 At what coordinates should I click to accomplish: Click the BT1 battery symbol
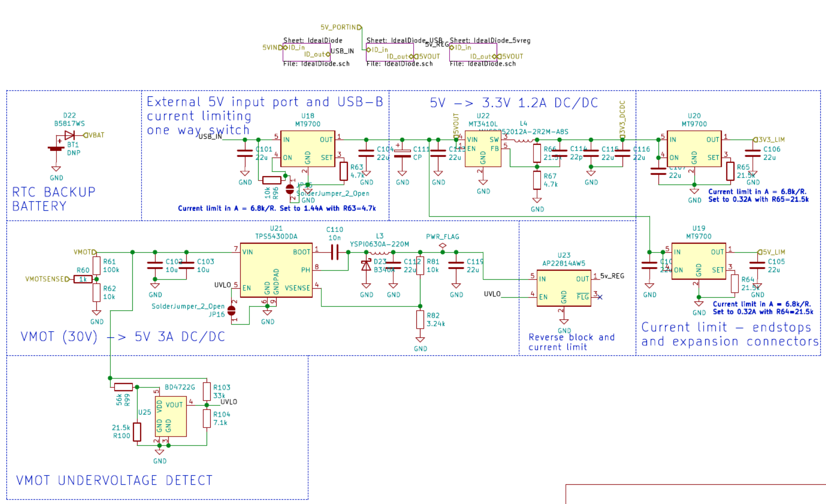click(56, 148)
